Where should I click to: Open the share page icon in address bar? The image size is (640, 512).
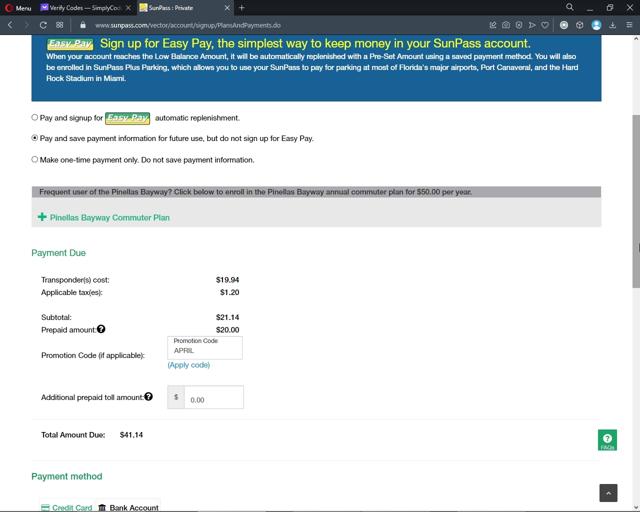tap(493, 25)
